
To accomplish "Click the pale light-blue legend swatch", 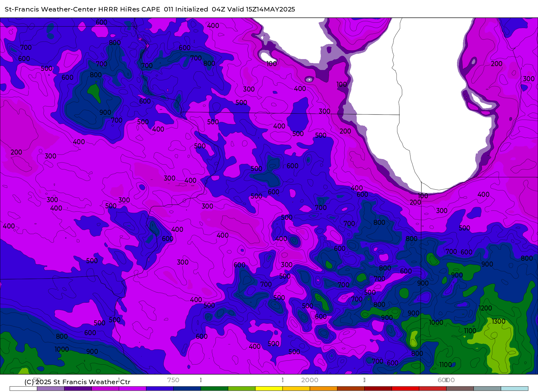I will (x=514, y=389).
